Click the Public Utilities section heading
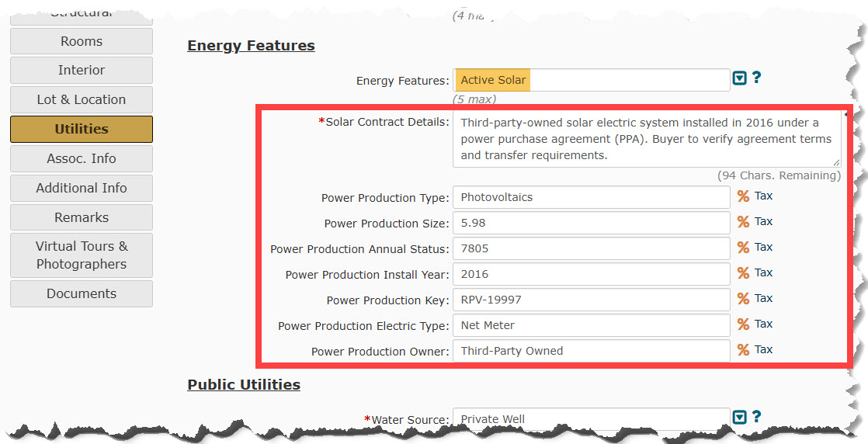Viewport: 868px width, 444px height. [244, 384]
